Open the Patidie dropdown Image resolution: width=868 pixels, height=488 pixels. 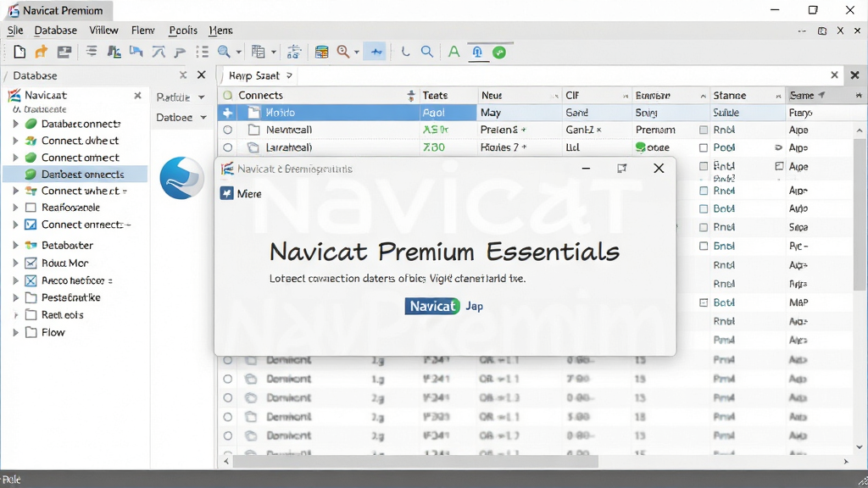click(181, 97)
